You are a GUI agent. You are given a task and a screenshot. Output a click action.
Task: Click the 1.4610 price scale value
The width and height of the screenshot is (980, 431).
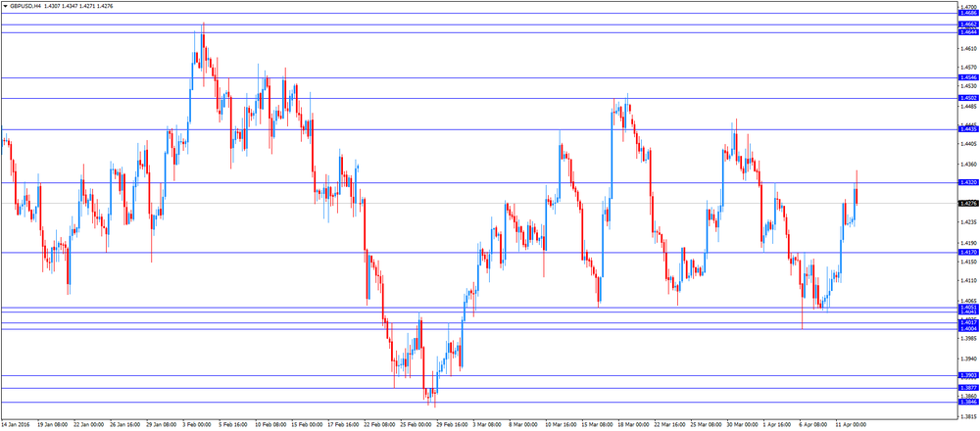(968, 48)
